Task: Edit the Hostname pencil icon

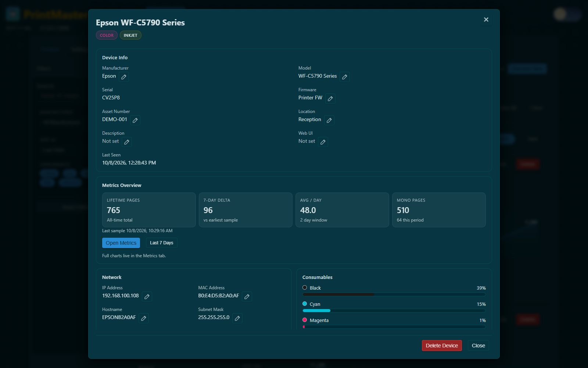Action: (x=144, y=318)
